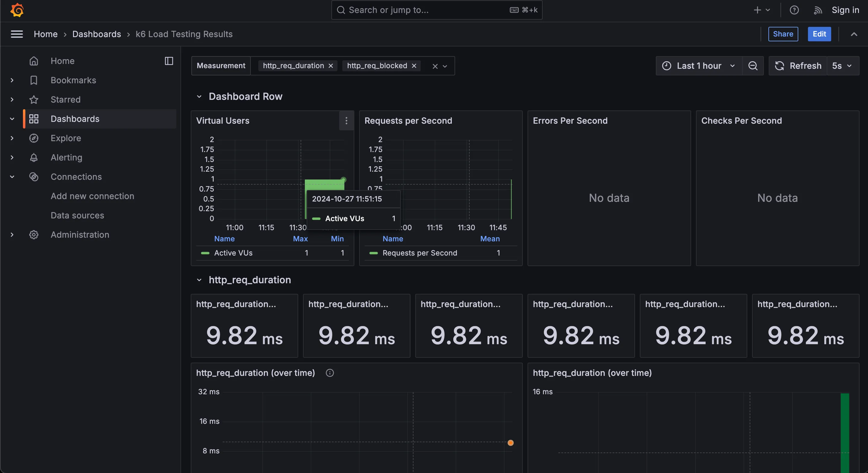This screenshot has height=473, width=868.
Task: Click the Grafana logo icon
Action: [17, 10]
